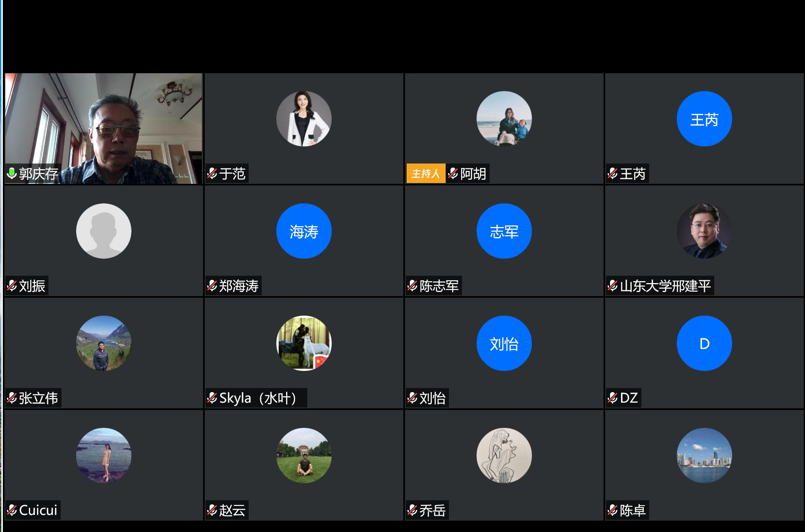Click the muted mic icon next to 刘振
The width and height of the screenshot is (805, 532).
pyautogui.click(x=12, y=286)
